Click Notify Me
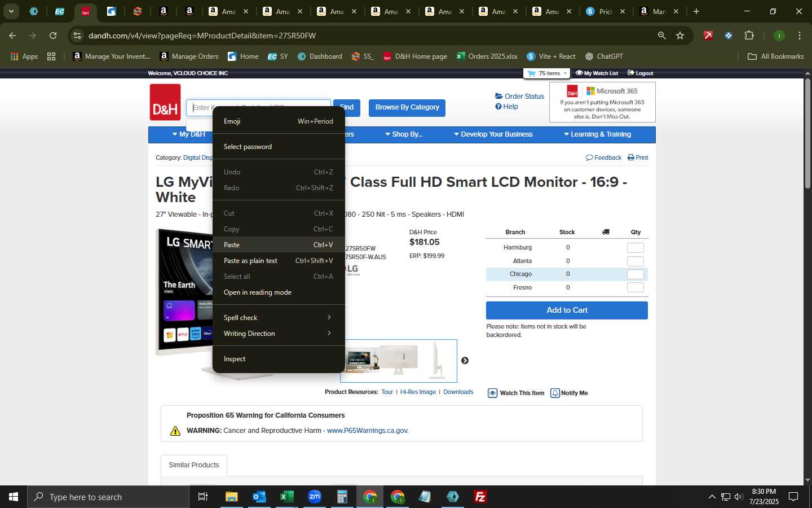 (x=569, y=393)
